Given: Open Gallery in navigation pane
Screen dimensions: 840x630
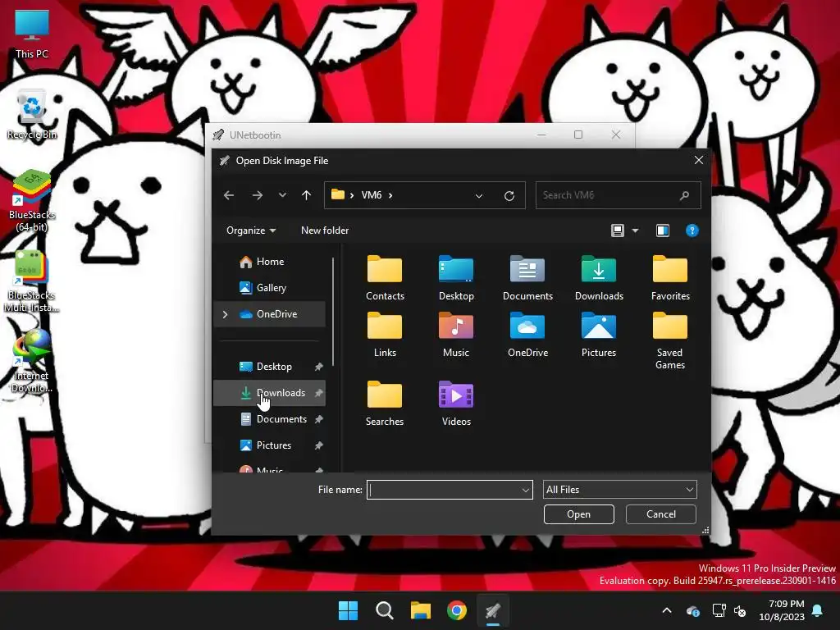Looking at the screenshot, I should click(x=271, y=288).
